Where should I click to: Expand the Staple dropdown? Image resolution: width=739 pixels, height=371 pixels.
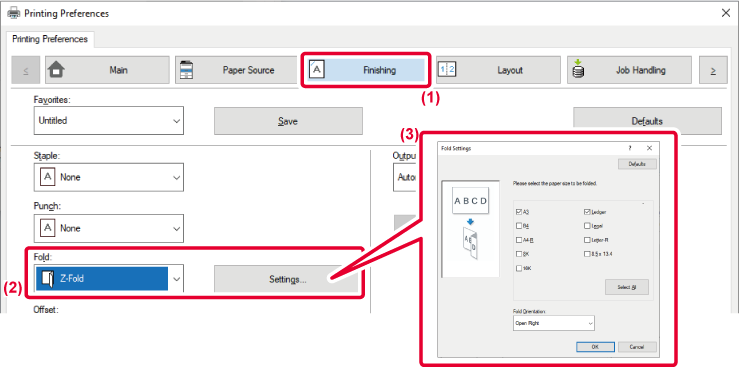coord(109,177)
